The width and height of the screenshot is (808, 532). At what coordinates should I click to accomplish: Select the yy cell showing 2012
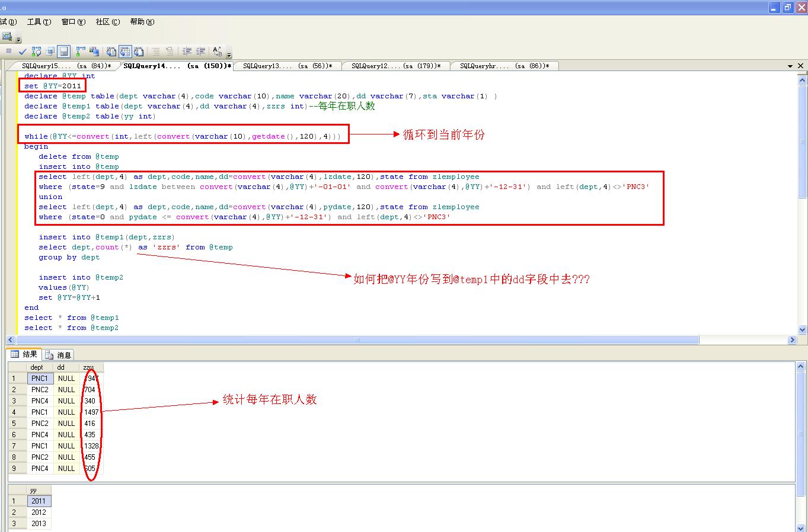[x=39, y=512]
